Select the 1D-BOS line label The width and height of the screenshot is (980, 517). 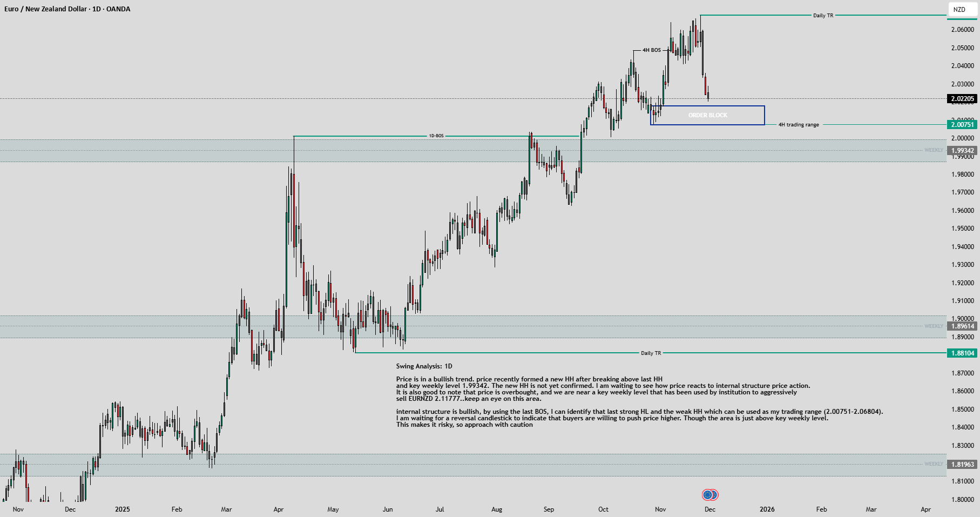coord(436,136)
